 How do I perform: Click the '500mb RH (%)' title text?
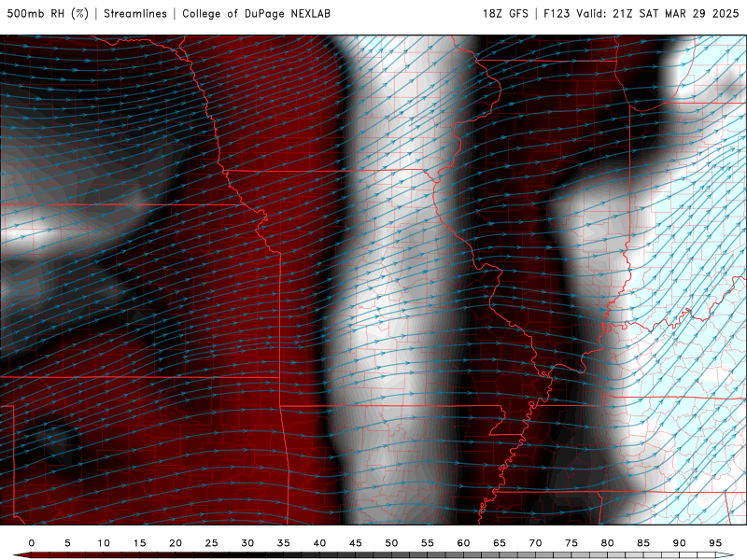48,13
